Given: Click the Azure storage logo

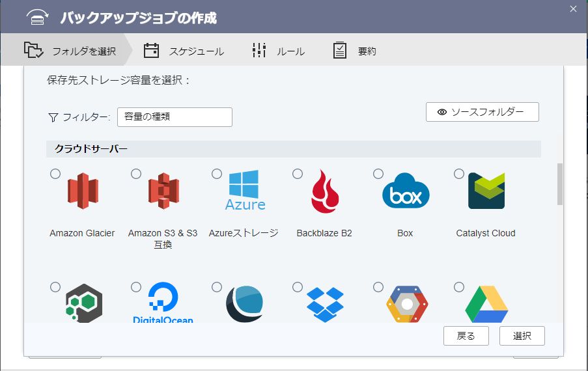Looking at the screenshot, I should [x=245, y=190].
